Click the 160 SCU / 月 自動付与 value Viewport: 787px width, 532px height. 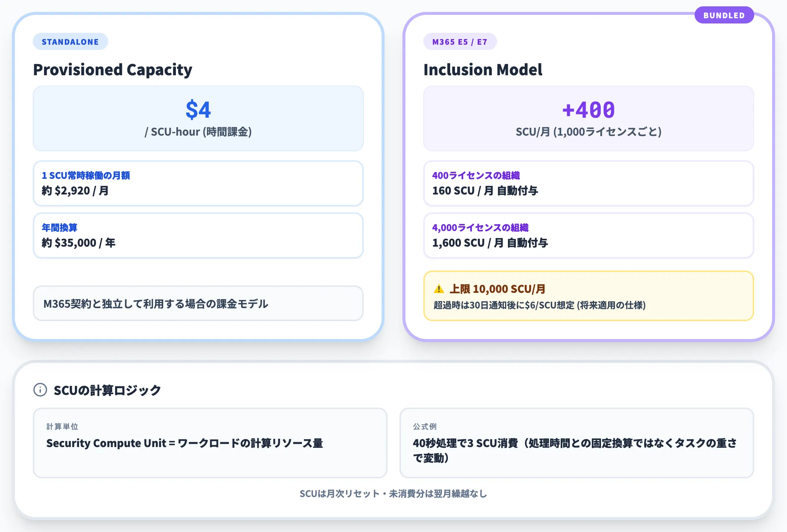point(485,190)
